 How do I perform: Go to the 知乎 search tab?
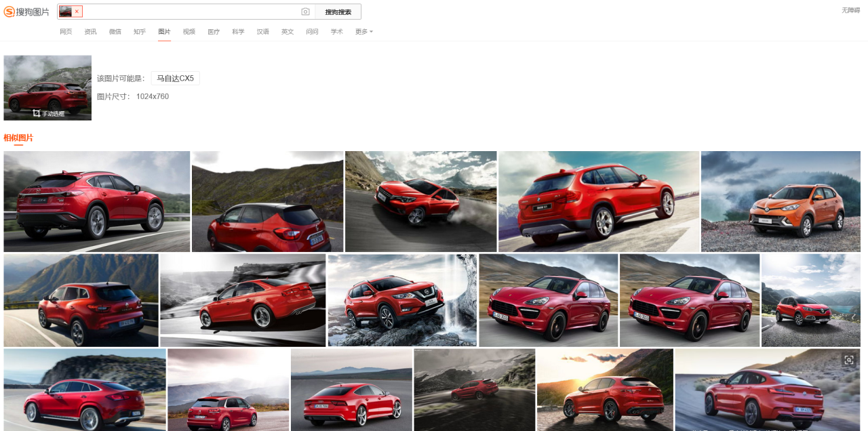coord(140,32)
